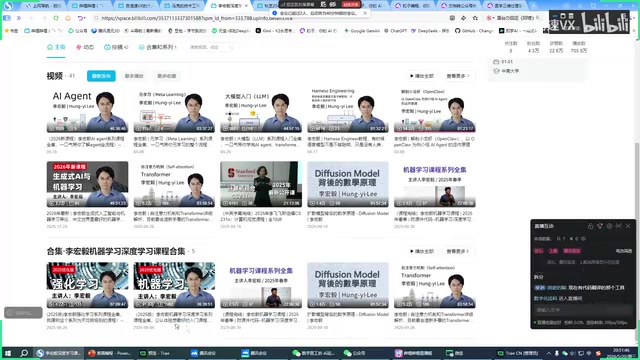Click 播放全部 in the 视频 section
The width and height of the screenshot is (640, 360).
point(422,76)
